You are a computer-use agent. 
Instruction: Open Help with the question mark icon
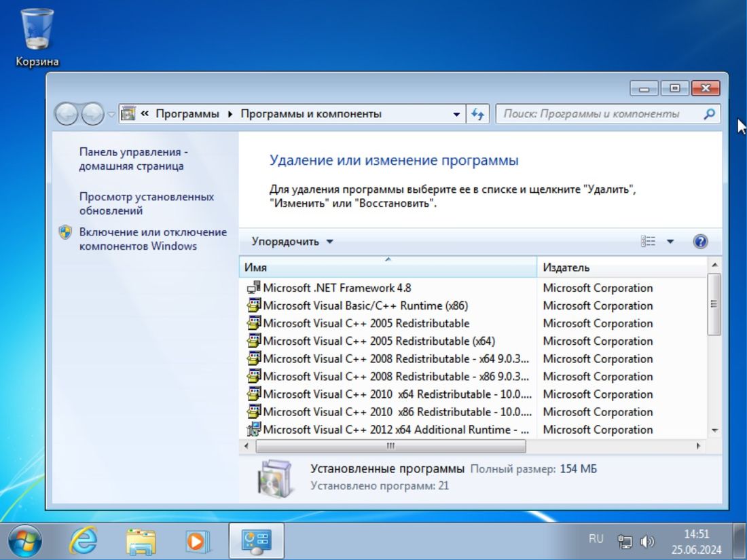tap(699, 241)
